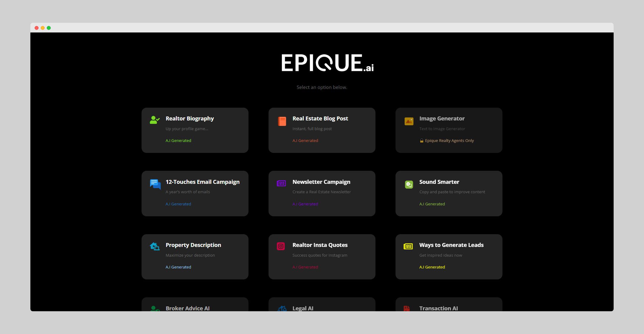Click the Realtor Biography person icon
This screenshot has height=334, width=644.
tap(155, 120)
